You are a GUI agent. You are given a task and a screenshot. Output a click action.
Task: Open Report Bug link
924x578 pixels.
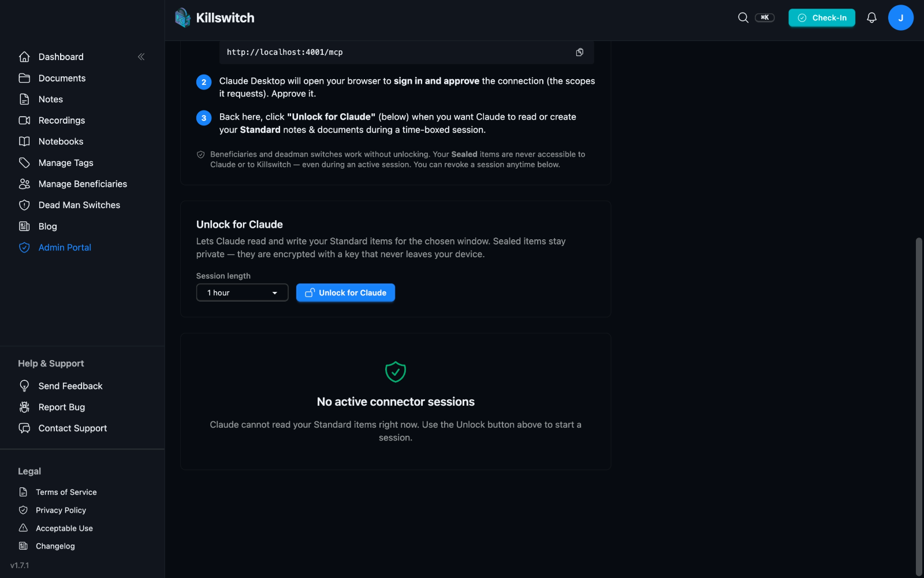coord(62,407)
